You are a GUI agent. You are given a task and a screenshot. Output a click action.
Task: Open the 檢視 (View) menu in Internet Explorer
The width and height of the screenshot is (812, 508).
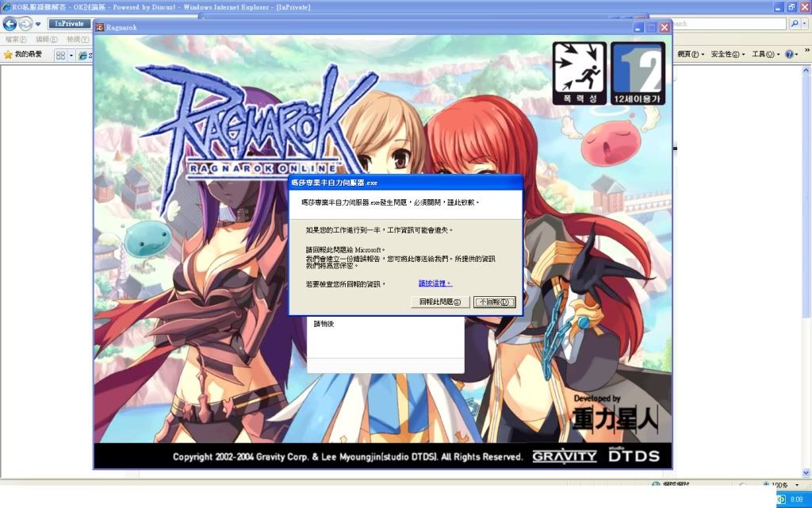[77, 40]
